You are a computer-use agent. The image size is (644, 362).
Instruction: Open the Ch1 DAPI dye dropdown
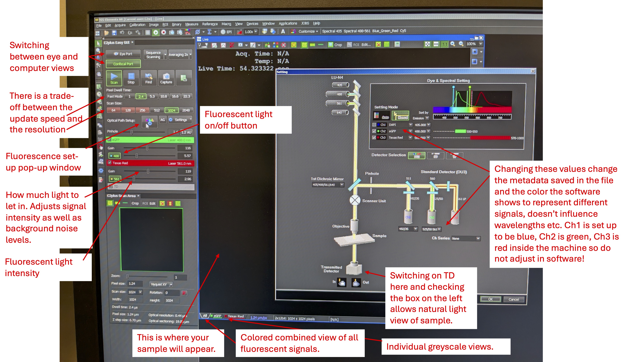point(410,125)
